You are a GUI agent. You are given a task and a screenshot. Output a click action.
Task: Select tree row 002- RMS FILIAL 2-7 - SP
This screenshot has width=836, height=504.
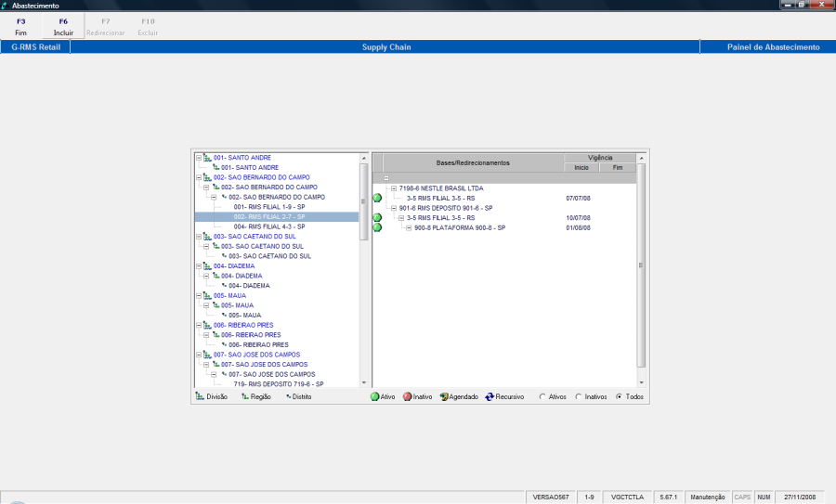[277, 217]
